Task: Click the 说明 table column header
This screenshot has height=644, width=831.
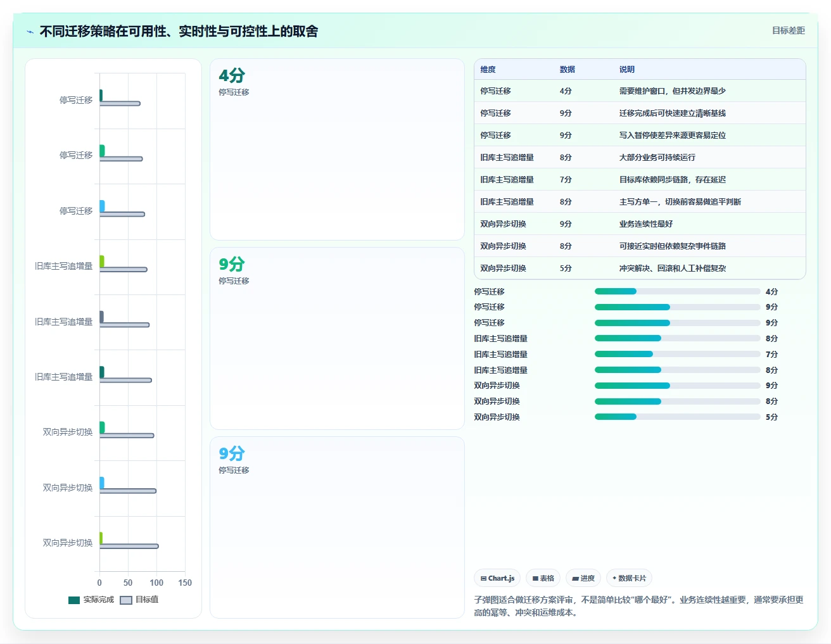Action: pos(627,70)
